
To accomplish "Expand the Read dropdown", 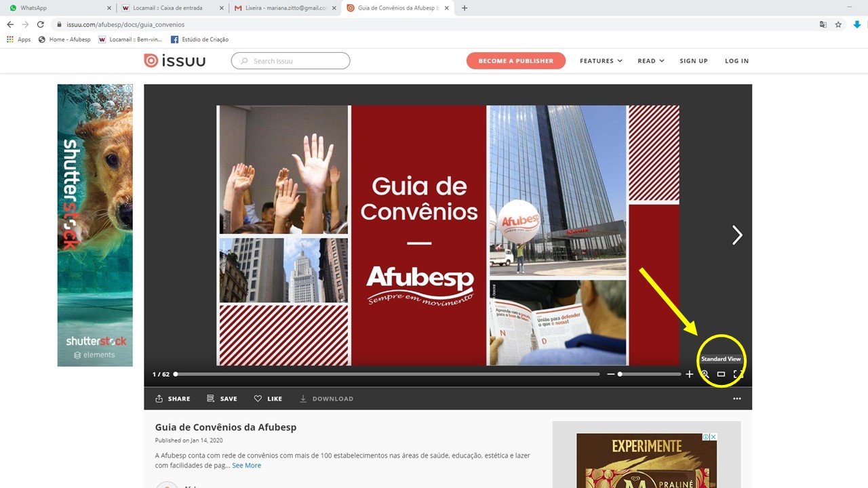I will click(x=650, y=61).
